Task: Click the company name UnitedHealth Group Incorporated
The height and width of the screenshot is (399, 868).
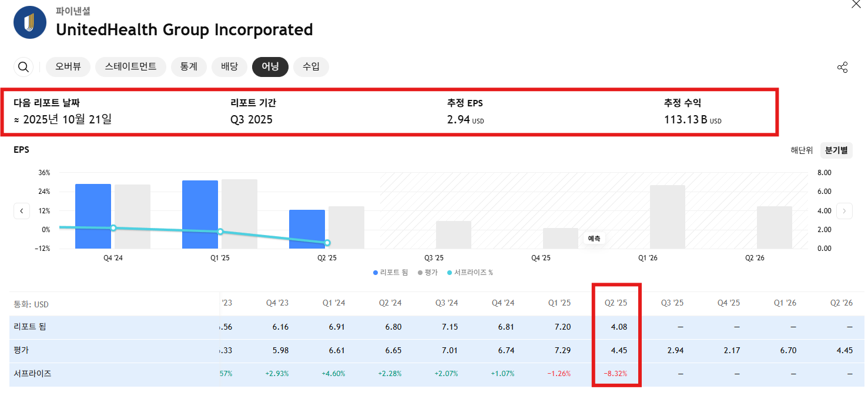Action: (x=185, y=29)
